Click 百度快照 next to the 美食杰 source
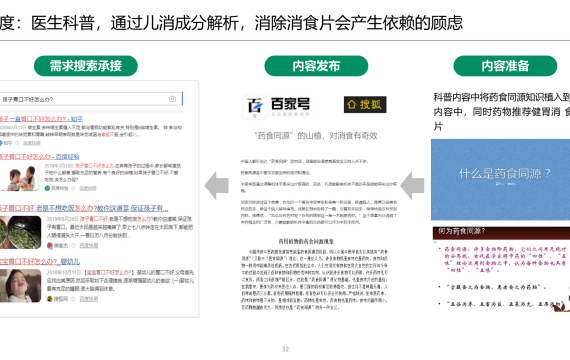The height and width of the screenshot is (360, 570). pyautogui.click(x=89, y=245)
